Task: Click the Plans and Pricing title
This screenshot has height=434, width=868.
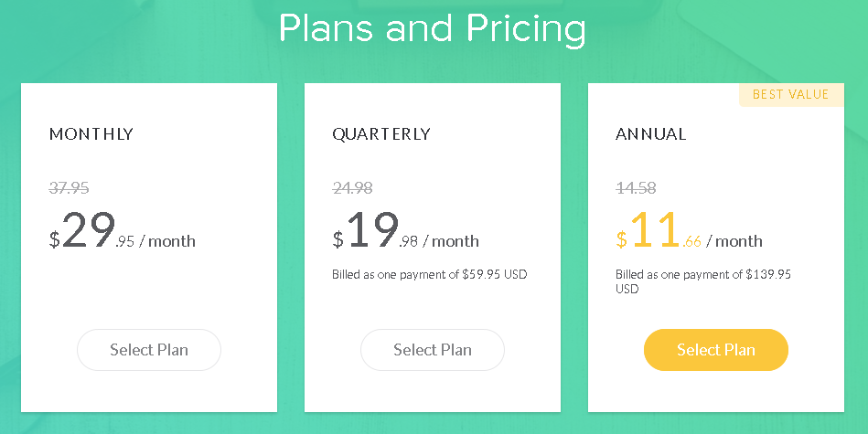Action: click(433, 28)
